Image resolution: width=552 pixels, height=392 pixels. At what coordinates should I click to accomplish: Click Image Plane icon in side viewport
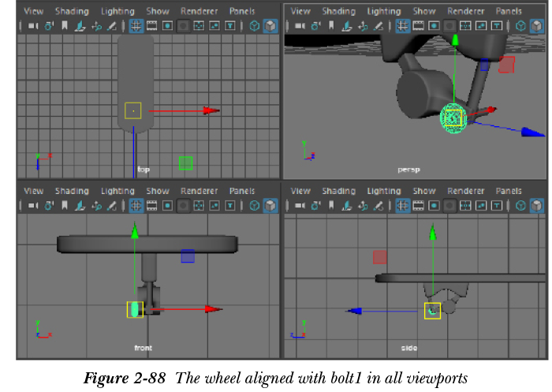pyautogui.click(x=347, y=205)
